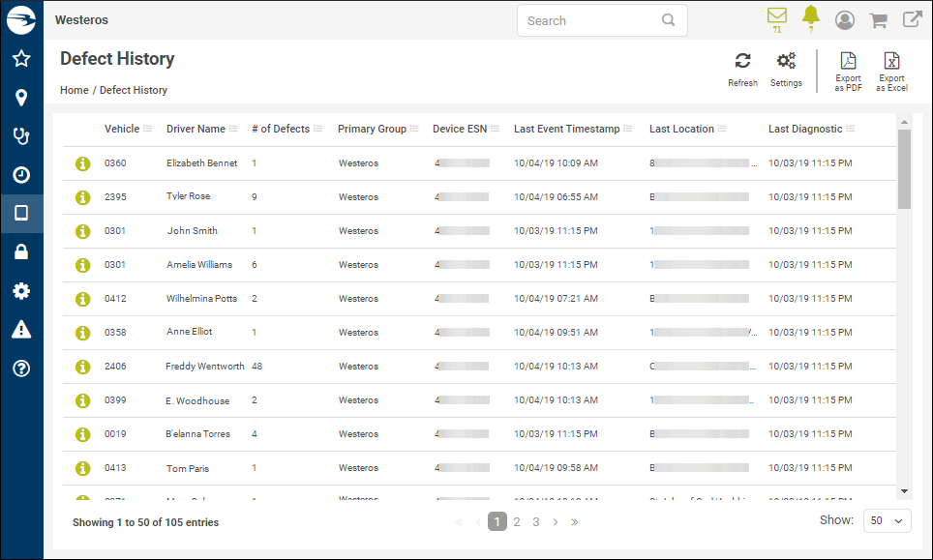Open Driver Name column menu icon
Viewport: 933px width, 560px height.
point(233,129)
